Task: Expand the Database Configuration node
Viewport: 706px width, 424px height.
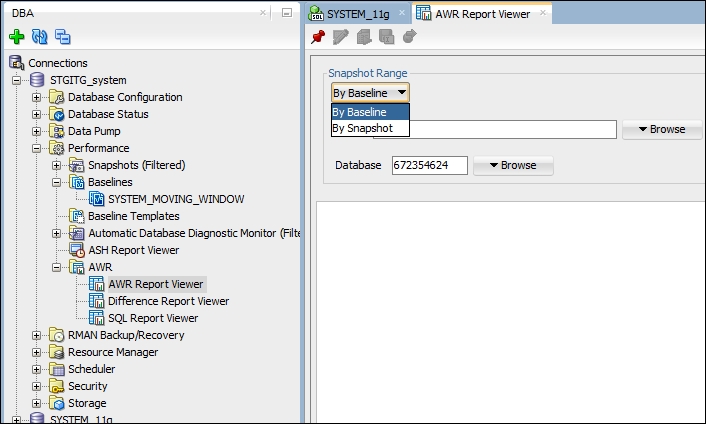Action: [x=36, y=97]
